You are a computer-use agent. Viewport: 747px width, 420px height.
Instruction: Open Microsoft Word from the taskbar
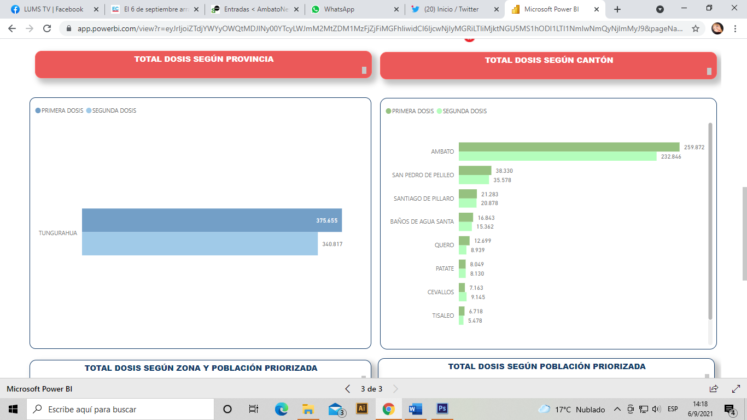point(416,409)
